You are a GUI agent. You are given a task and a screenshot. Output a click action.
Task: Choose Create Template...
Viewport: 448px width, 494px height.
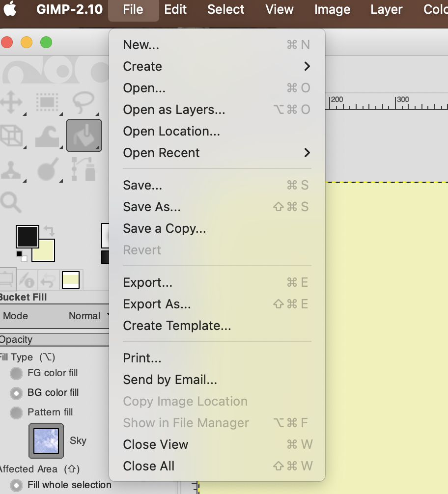(217, 326)
